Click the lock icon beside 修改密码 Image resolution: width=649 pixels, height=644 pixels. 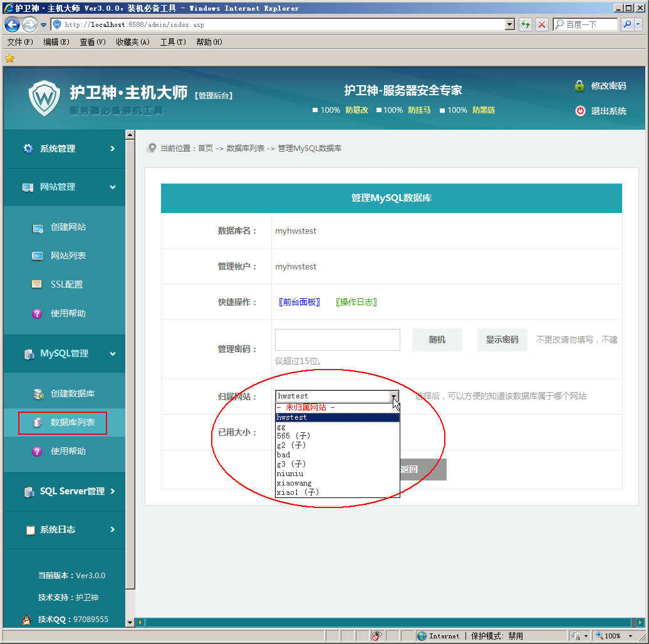coord(579,86)
